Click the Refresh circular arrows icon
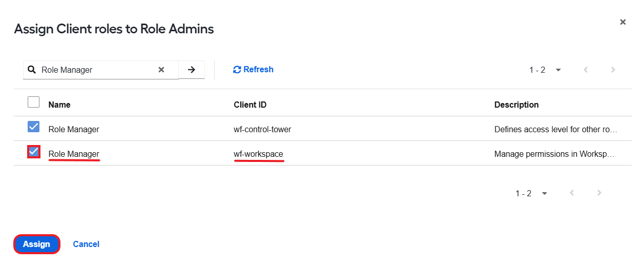 237,70
